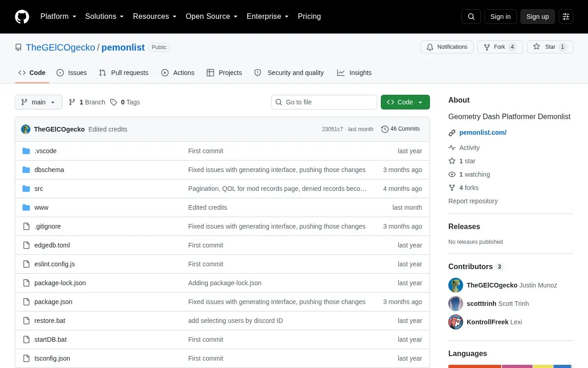
Task: Fork the repository
Action: tap(500, 47)
